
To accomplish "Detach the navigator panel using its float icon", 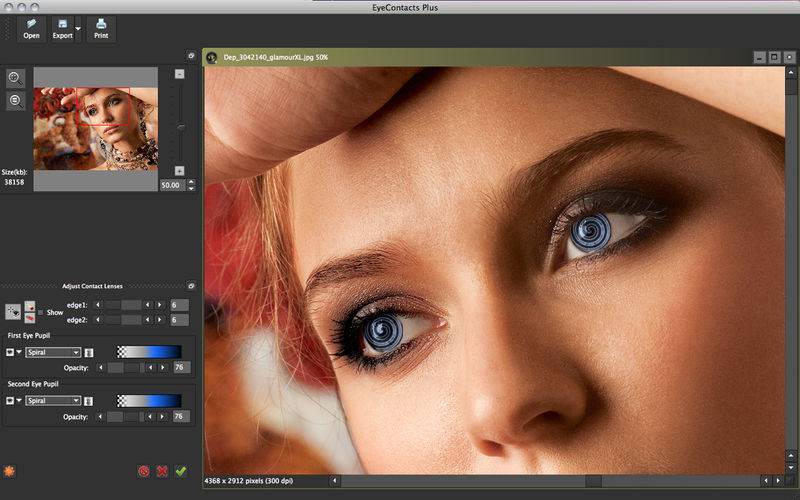I will coord(191,56).
